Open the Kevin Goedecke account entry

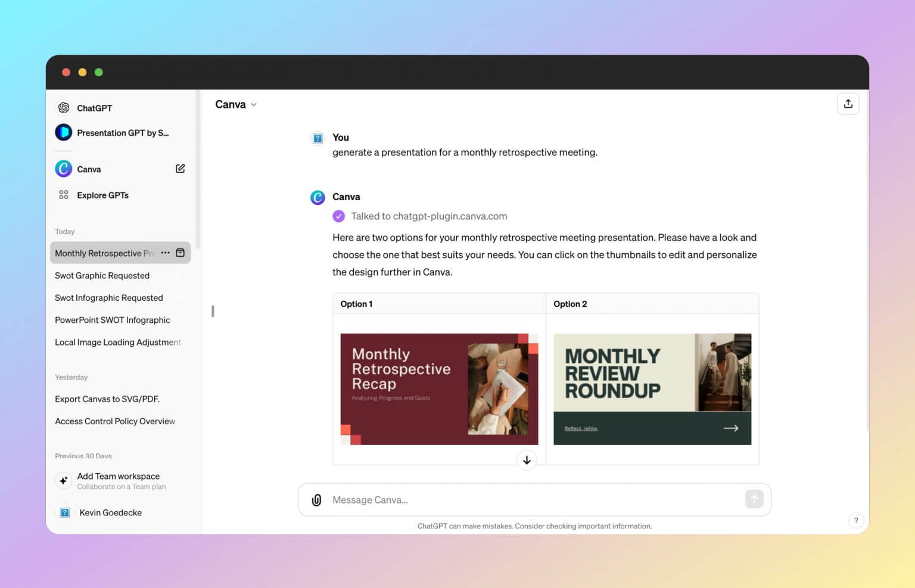pyautogui.click(x=110, y=512)
